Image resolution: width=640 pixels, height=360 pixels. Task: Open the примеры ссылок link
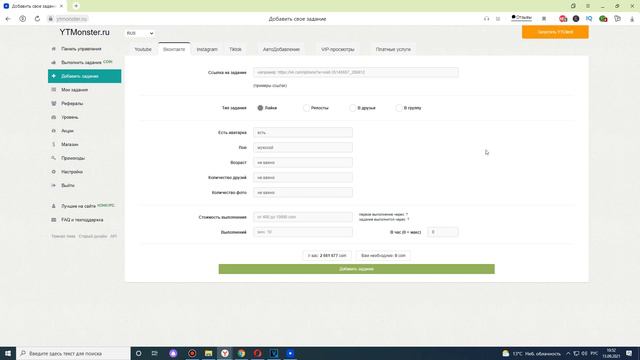point(270,86)
